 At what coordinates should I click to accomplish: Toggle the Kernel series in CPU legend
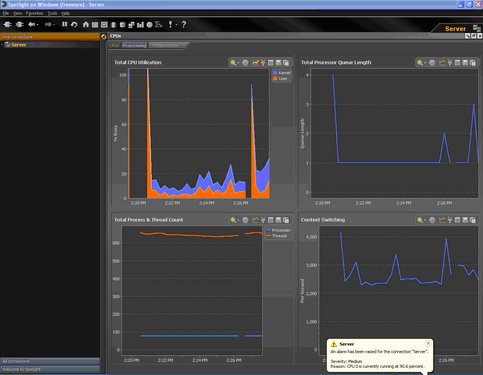282,73
